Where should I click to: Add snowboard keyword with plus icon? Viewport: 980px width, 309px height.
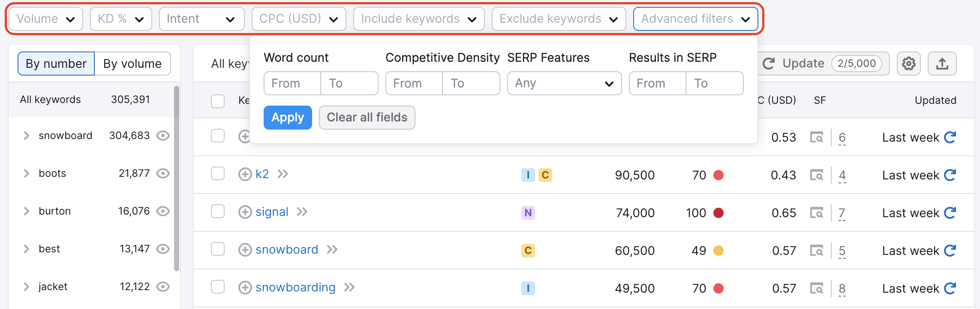(245, 250)
